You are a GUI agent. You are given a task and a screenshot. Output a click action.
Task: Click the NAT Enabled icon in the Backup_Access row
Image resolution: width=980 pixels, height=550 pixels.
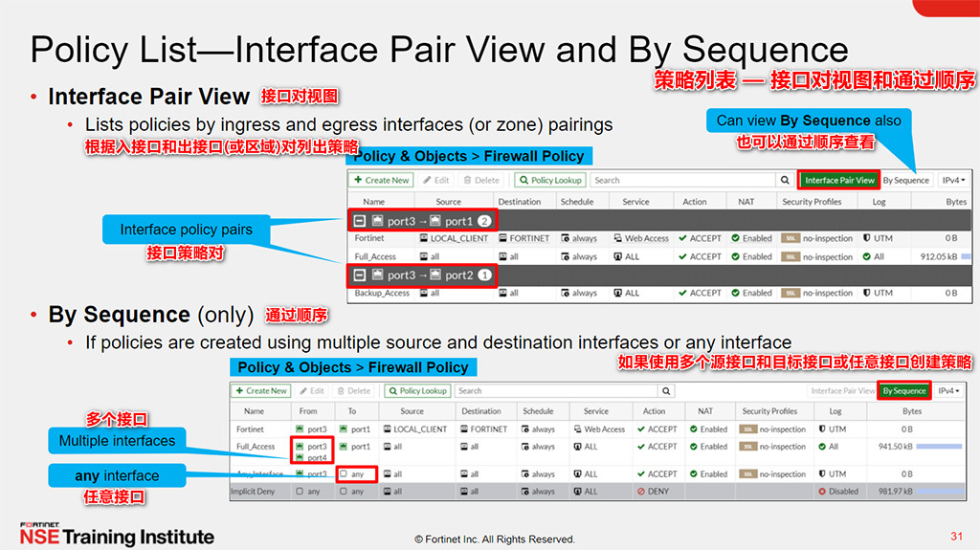coord(736,293)
